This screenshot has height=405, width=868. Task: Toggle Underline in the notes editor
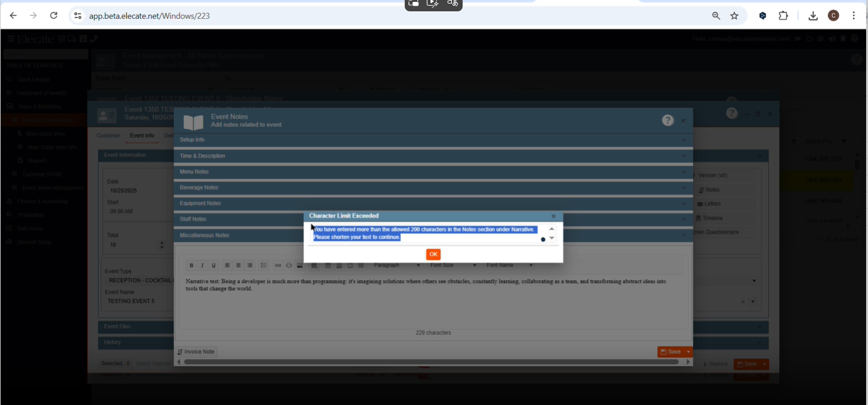click(x=213, y=265)
